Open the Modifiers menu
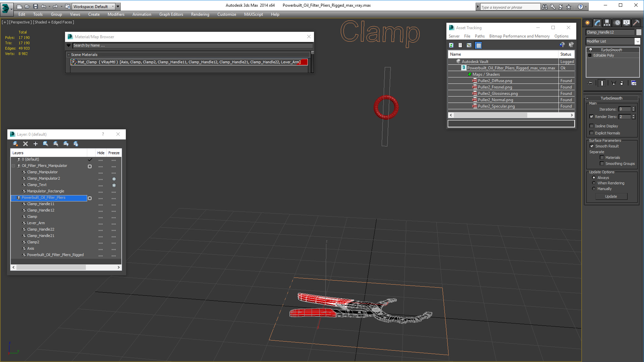This screenshot has height=362, width=644. coord(116,14)
